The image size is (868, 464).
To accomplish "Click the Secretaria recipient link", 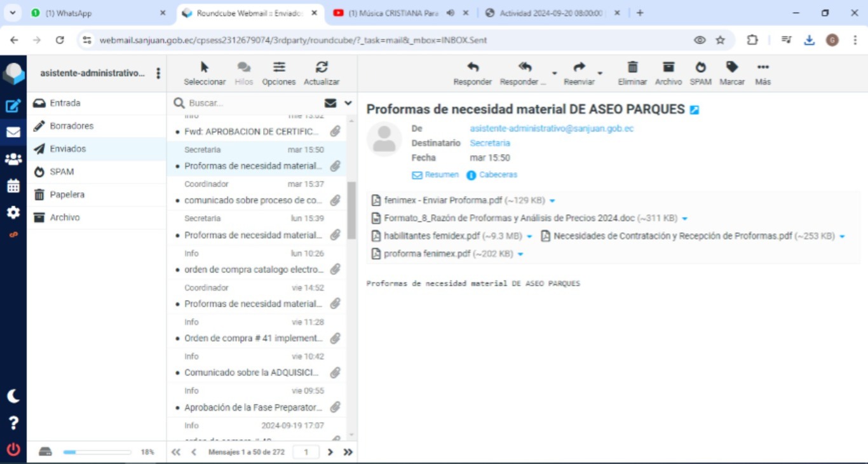I will (x=489, y=143).
